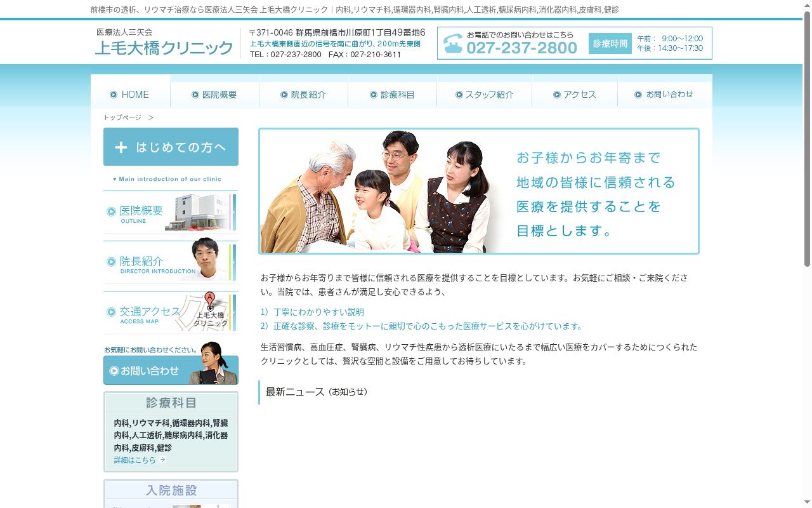The image size is (812, 508).
Task: Click the 丁寧にわかりやすい説明 text line
Action: (x=312, y=312)
